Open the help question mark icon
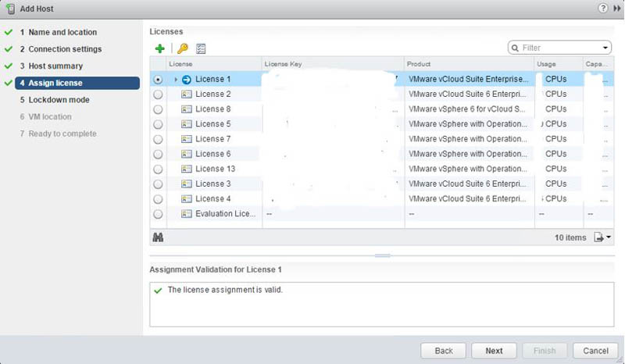 pyautogui.click(x=602, y=8)
